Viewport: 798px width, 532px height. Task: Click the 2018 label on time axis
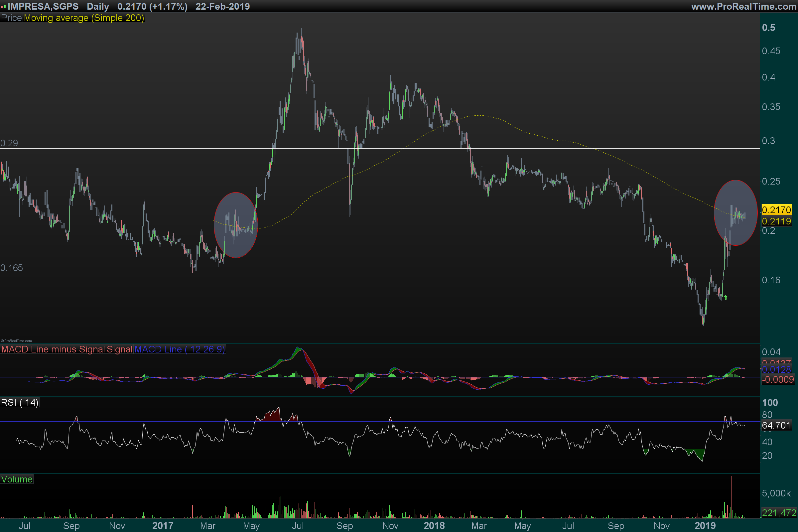(434, 526)
